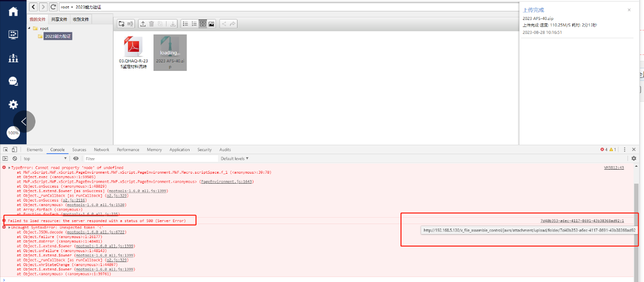Toggle DevTools device toolbar

(14, 150)
